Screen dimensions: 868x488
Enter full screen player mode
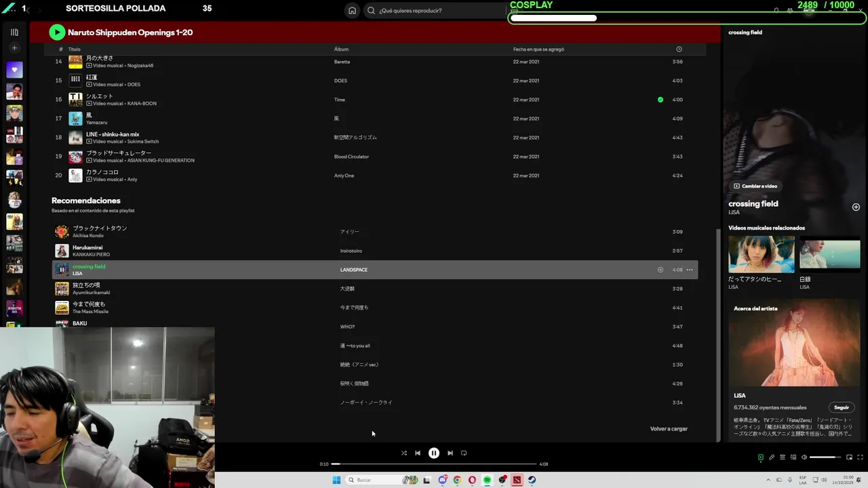pyautogui.click(x=860, y=457)
